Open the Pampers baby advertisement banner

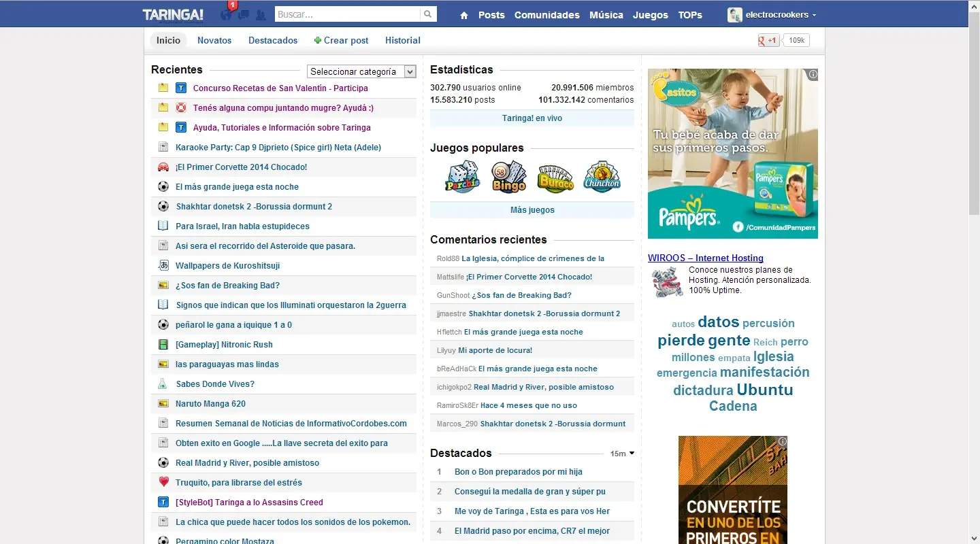point(733,154)
